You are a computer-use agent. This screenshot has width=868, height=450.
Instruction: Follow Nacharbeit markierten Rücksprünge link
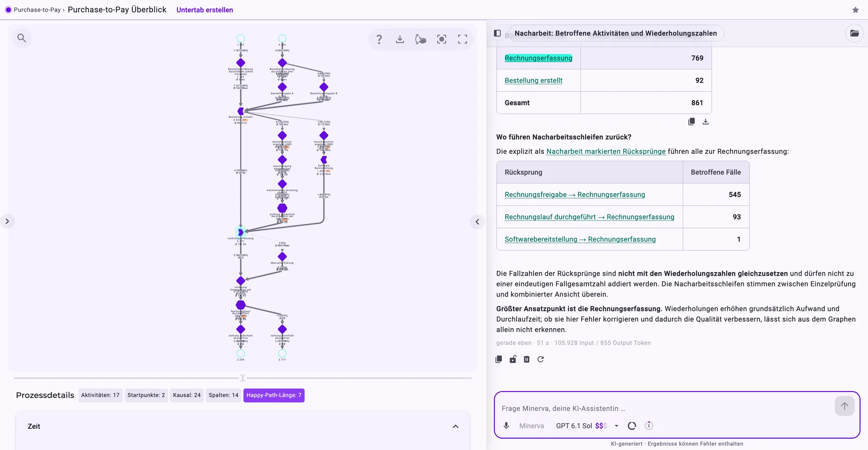point(606,152)
